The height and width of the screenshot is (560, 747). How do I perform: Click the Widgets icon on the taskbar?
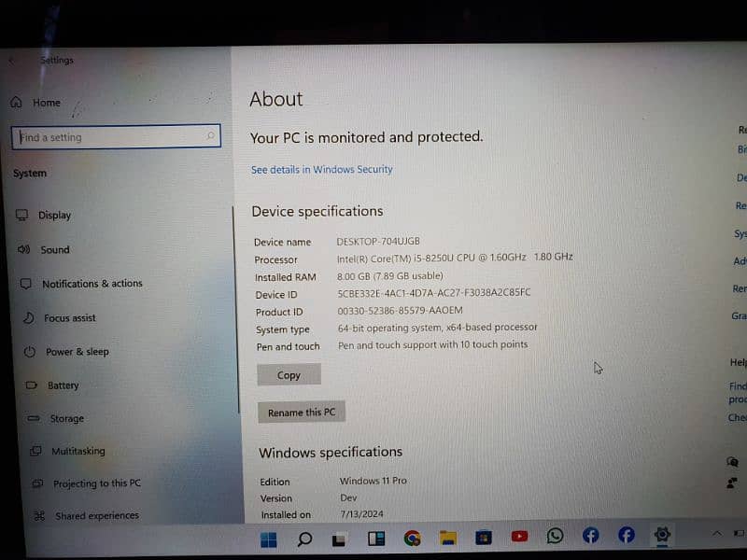pyautogui.click(x=376, y=539)
